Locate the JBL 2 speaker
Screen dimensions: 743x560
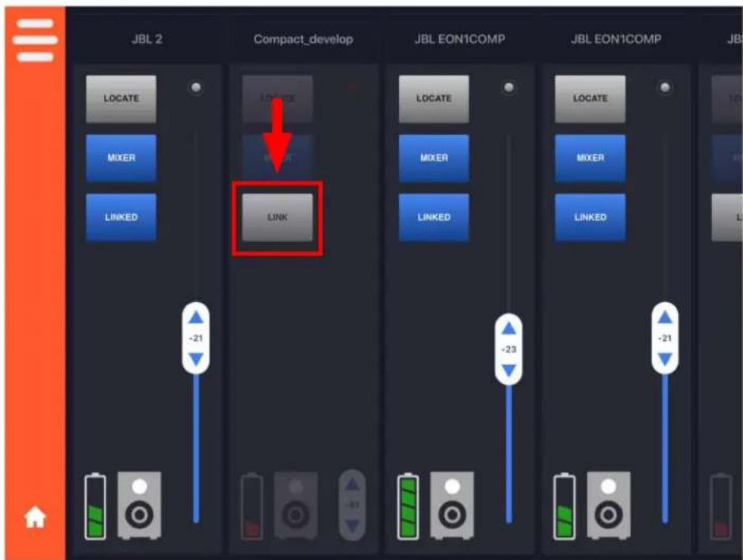[x=121, y=98]
